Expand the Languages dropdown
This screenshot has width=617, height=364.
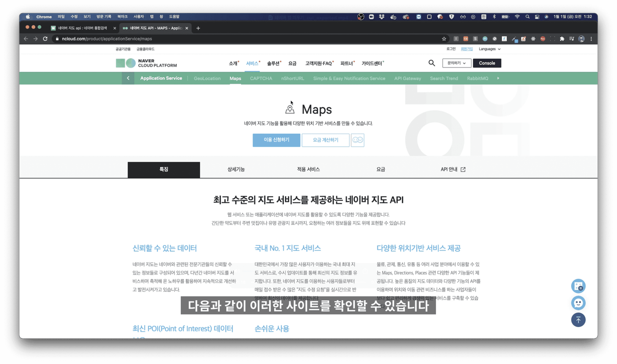click(490, 49)
